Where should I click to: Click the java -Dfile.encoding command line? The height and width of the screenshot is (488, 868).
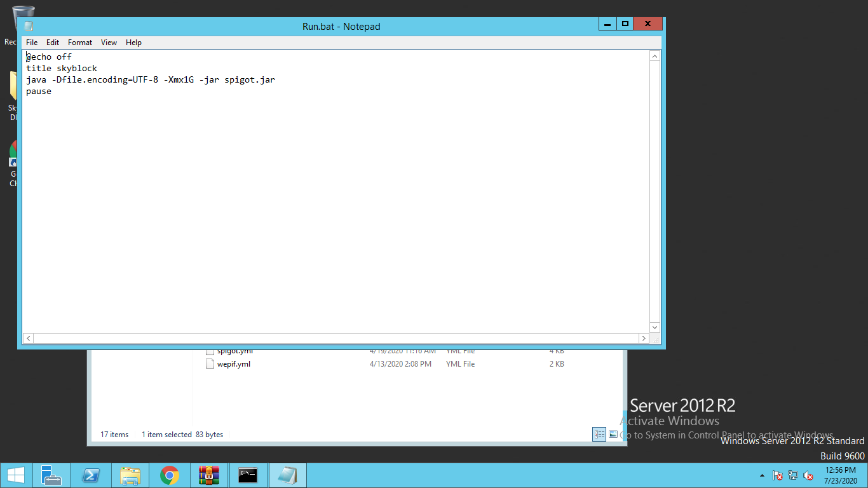point(151,79)
